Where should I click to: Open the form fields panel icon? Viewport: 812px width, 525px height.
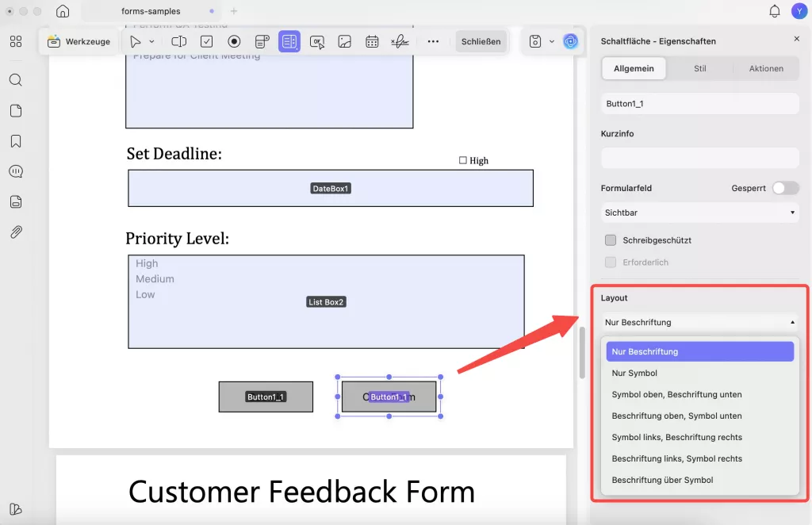16,202
